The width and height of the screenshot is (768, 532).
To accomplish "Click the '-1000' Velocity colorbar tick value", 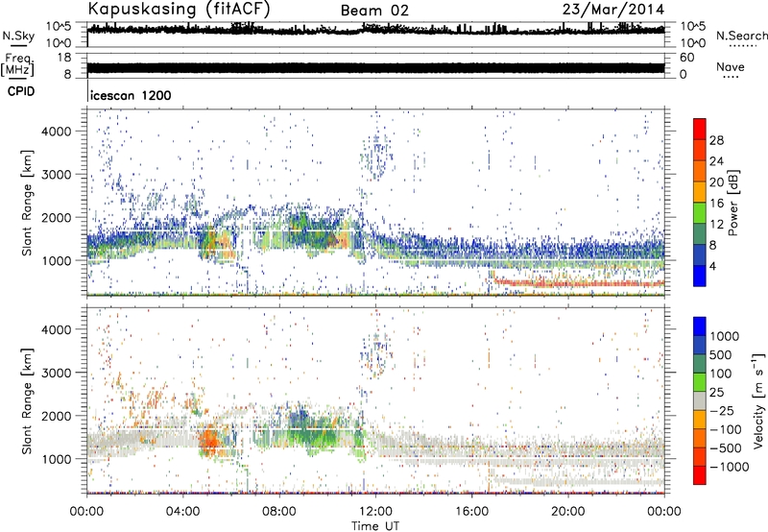I will [x=730, y=467].
